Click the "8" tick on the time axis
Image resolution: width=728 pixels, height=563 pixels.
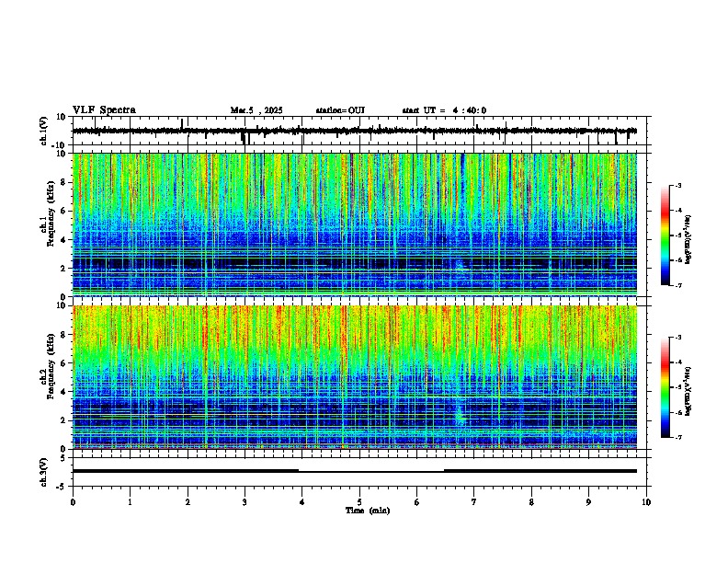click(x=531, y=502)
